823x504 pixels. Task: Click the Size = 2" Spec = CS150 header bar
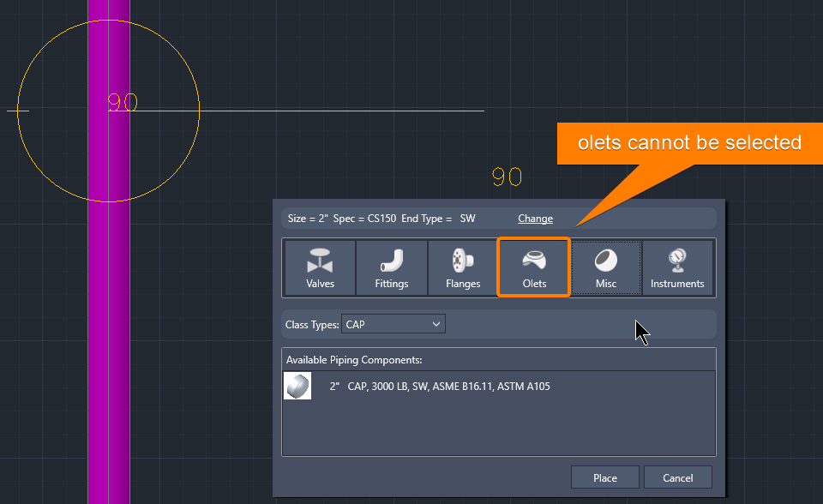click(x=386, y=218)
